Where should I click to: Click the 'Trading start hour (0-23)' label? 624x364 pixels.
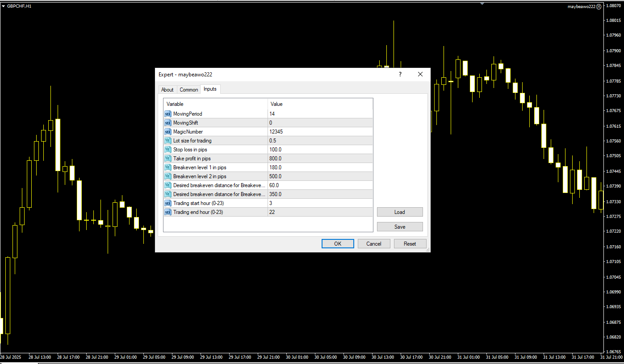[199, 203]
